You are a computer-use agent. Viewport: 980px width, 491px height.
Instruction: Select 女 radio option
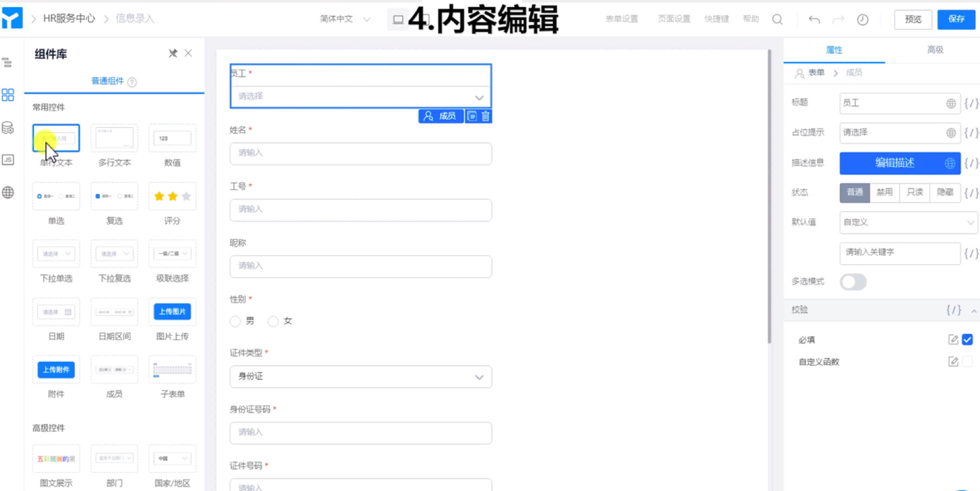273,321
